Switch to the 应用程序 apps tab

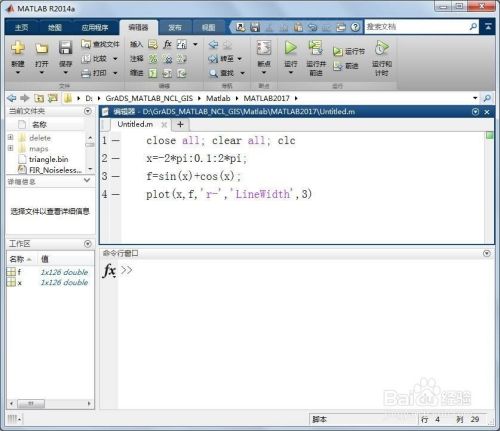click(95, 27)
